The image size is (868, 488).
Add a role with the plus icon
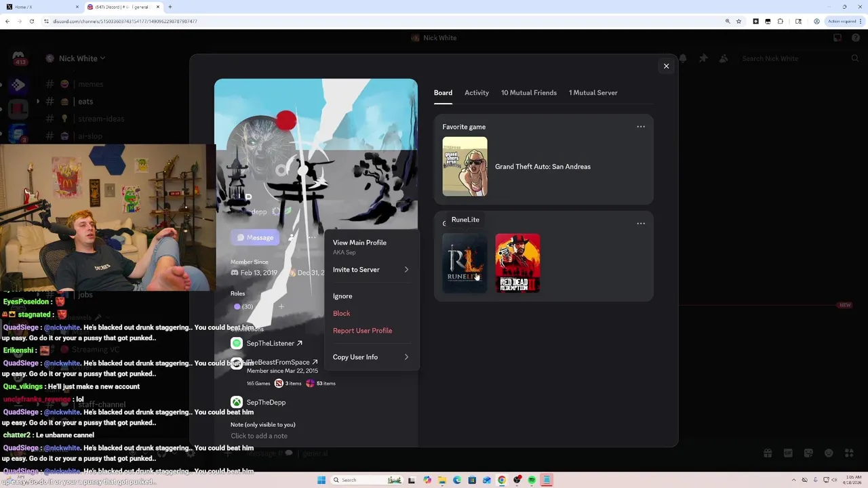(x=281, y=306)
